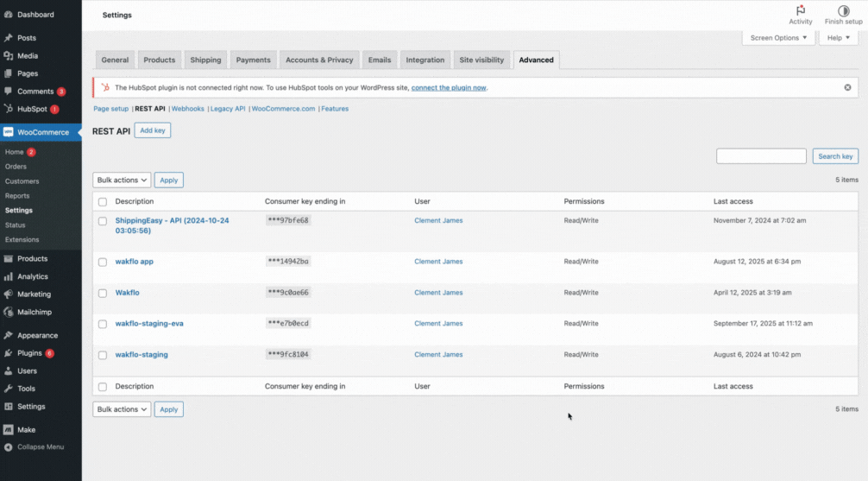Open the Accounts & Privacy tab
The width and height of the screenshot is (868, 481).
point(319,60)
